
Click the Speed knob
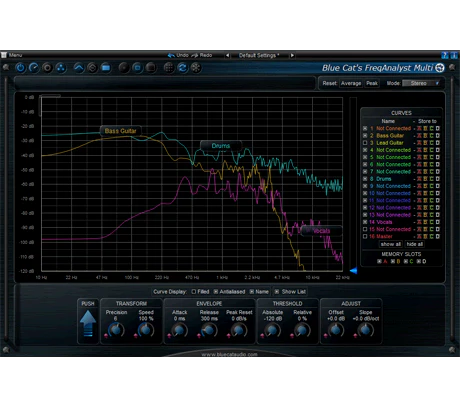coord(146,330)
